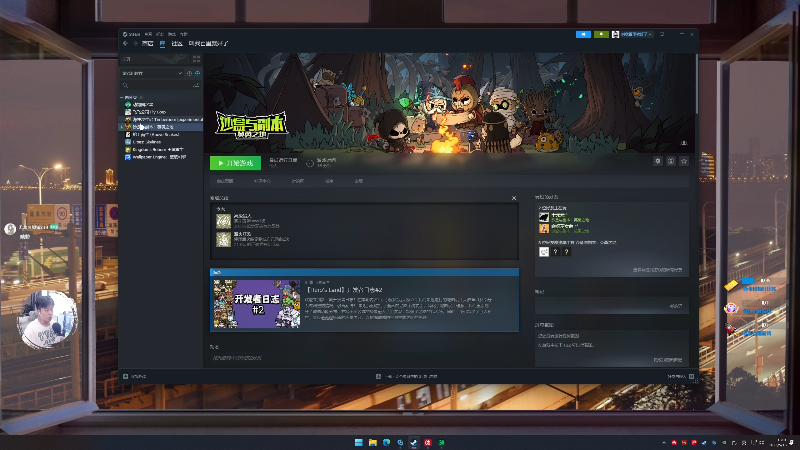Open friends and chat at bottom-right
Viewport: 800px width, 450px height.
coord(681,377)
